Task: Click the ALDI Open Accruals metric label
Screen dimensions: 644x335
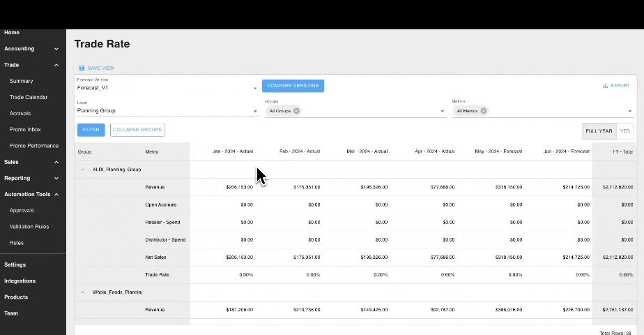Action: (x=160, y=204)
